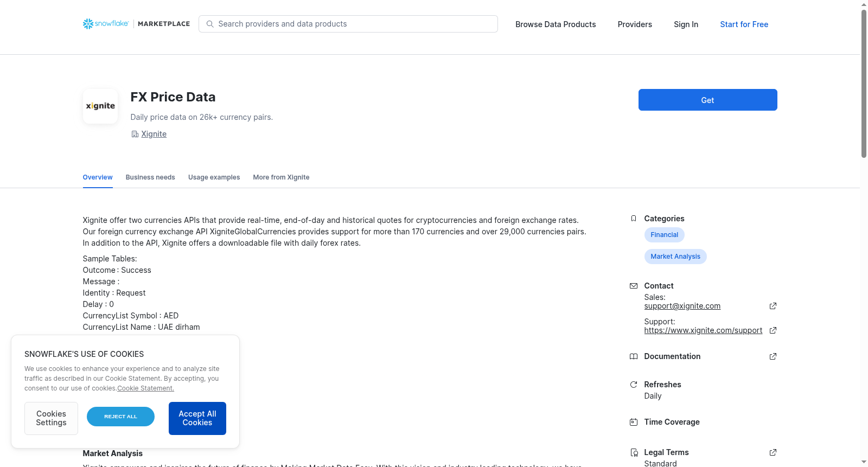Click the Refreshes cycle icon
The width and height of the screenshot is (868, 467).
634,385
